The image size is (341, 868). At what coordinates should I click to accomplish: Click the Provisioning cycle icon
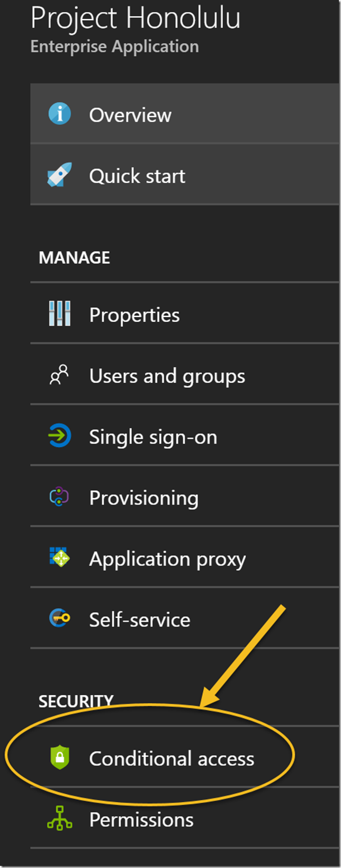click(59, 497)
